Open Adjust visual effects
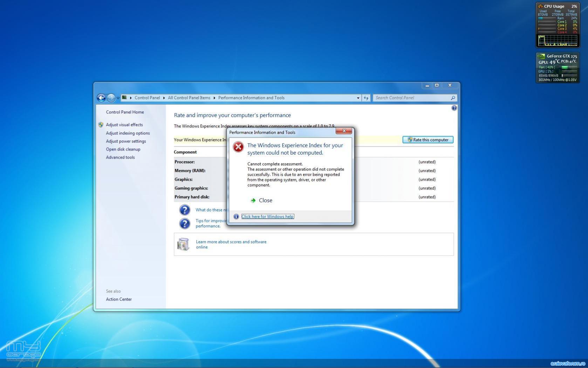This screenshot has height=368, width=588. 124,125
